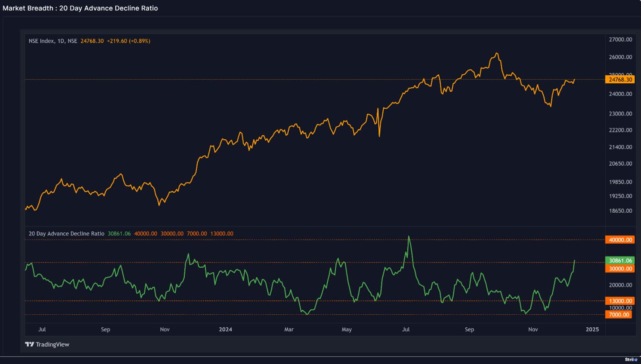This screenshot has height=364, width=641.
Task: Click the 2025 marker on the timeline
Action: (x=592, y=329)
